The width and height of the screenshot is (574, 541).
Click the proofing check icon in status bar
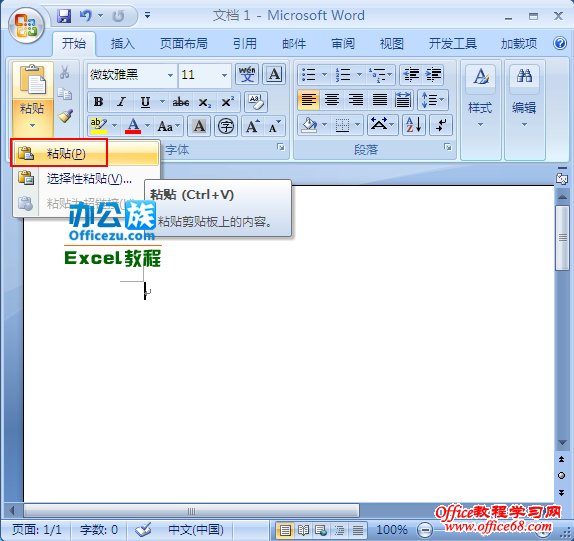tap(143, 529)
